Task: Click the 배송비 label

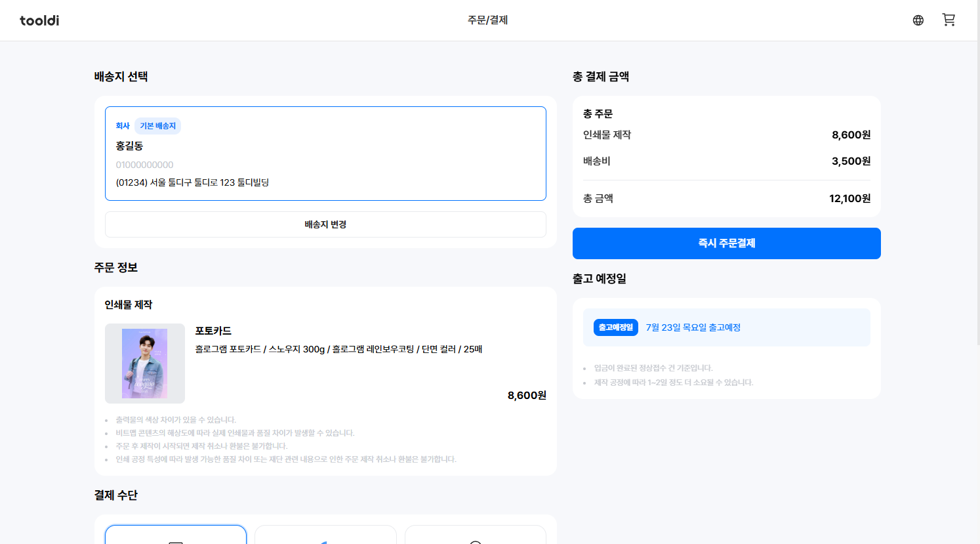Action: point(597,161)
